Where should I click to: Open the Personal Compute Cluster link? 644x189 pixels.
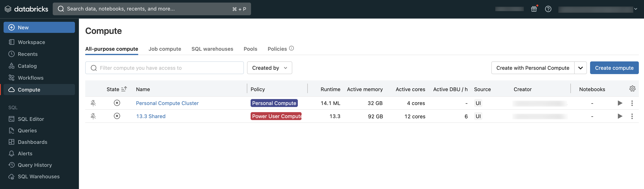click(167, 103)
